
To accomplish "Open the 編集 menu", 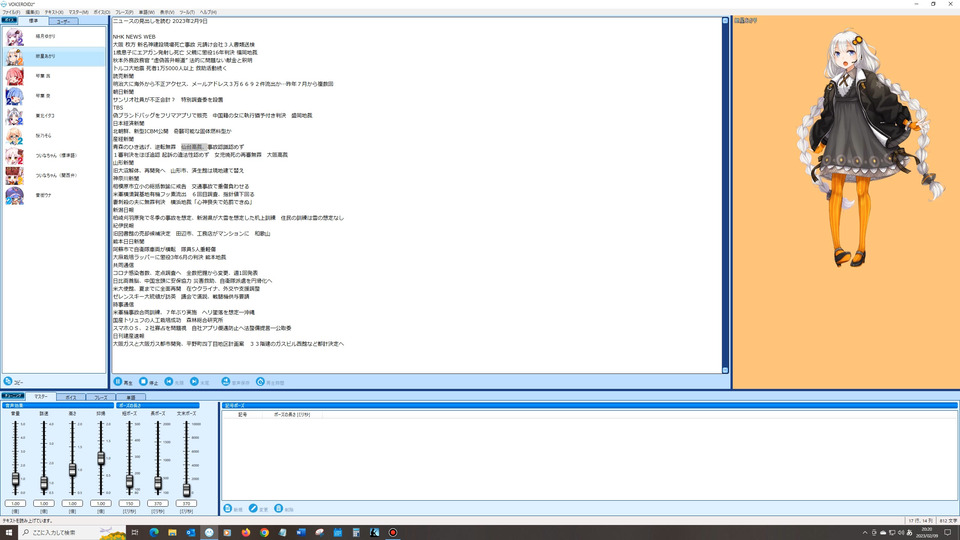I will [x=32, y=12].
